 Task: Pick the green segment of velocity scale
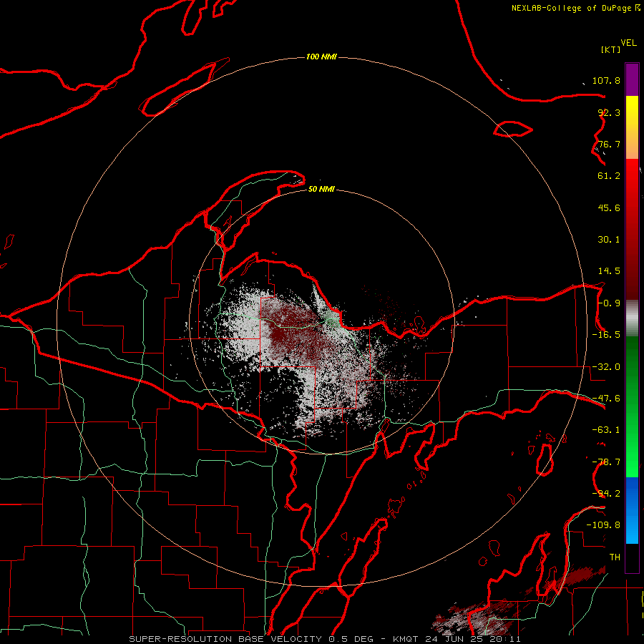pyautogui.click(x=632, y=406)
